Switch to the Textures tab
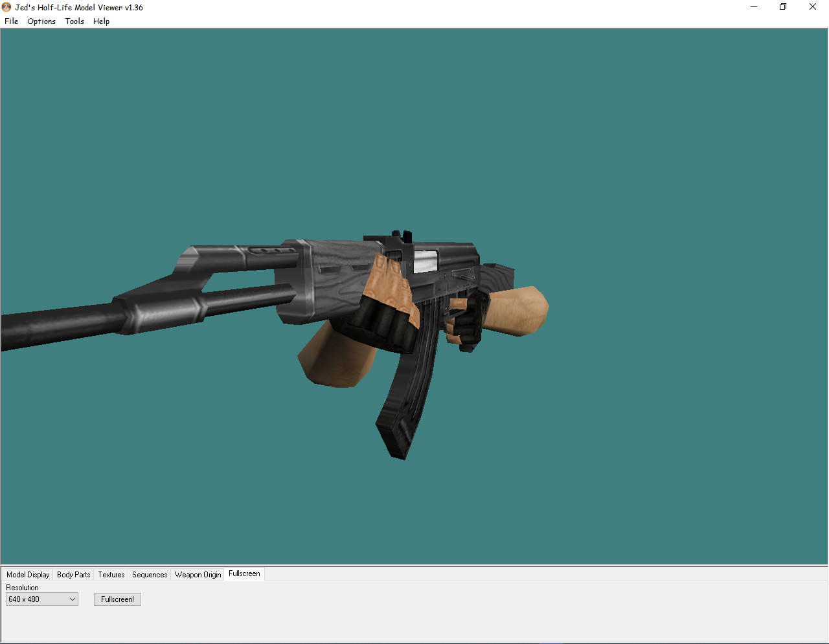Image resolution: width=829 pixels, height=644 pixels. pos(111,575)
